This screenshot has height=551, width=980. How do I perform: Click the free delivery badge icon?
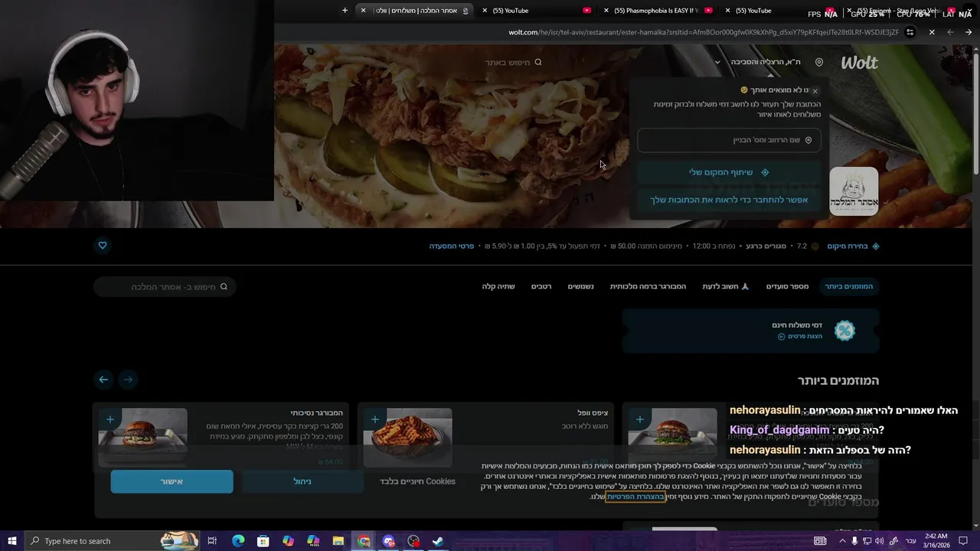tap(844, 331)
